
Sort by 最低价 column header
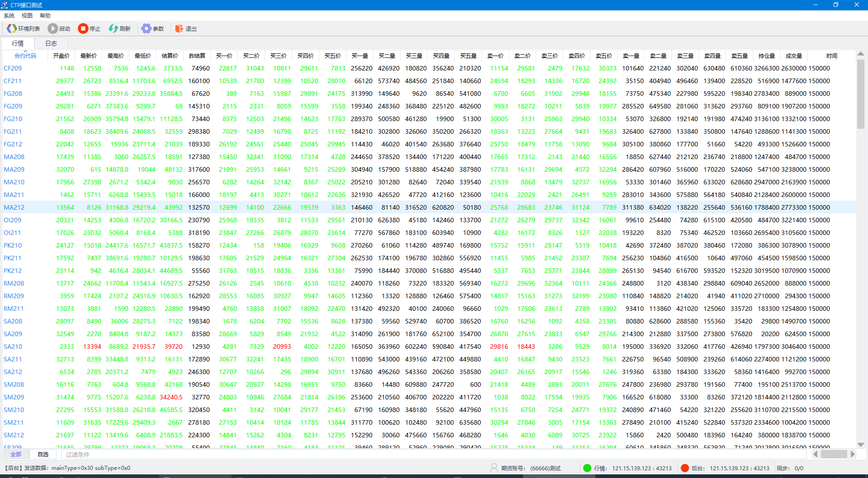coord(143,56)
